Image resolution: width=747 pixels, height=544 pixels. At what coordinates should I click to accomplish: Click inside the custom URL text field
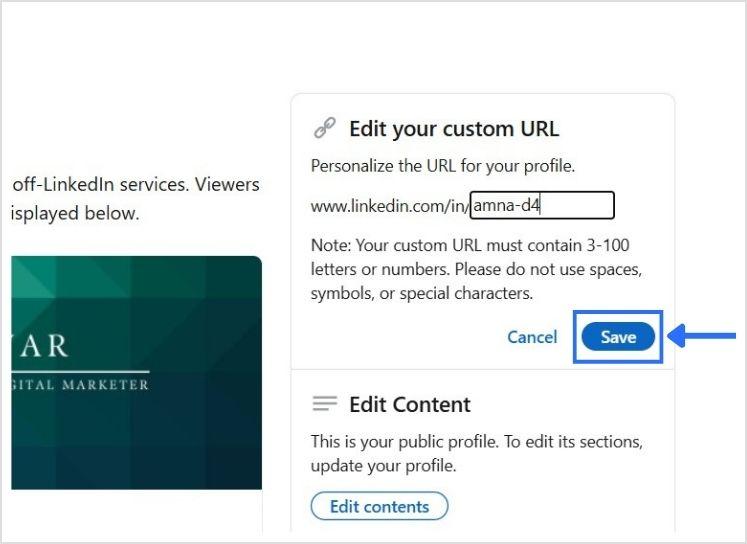pyautogui.click(x=542, y=206)
